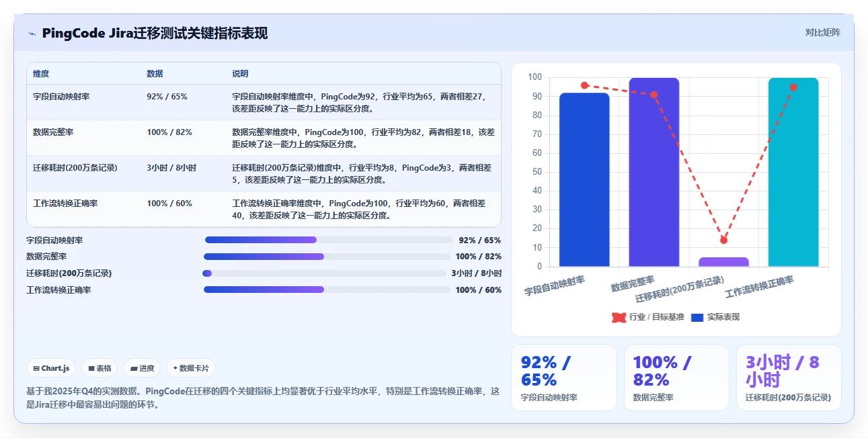Image resolution: width=868 pixels, height=438 pixels.
Task: Select the 表格 tag
Action: tap(100, 368)
